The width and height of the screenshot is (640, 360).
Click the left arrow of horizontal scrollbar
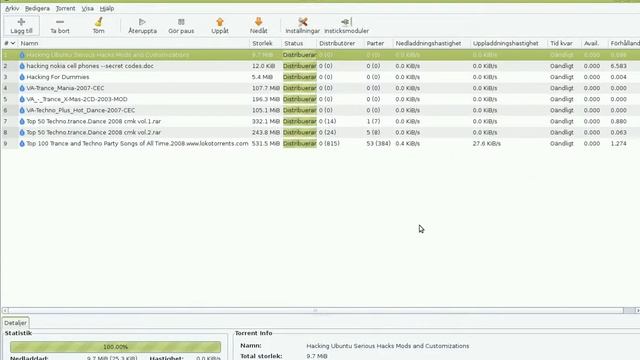(5, 311)
